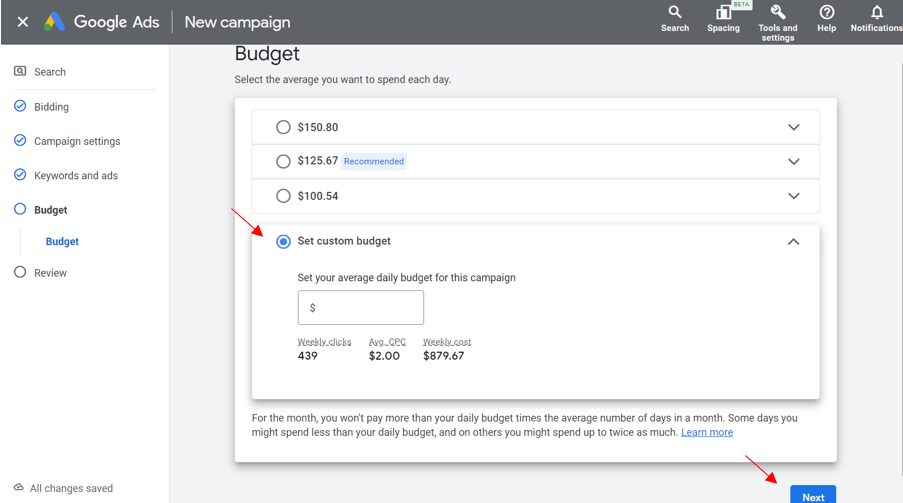Close the new campaign with X icon
This screenshot has height=503, width=903.
(x=22, y=22)
